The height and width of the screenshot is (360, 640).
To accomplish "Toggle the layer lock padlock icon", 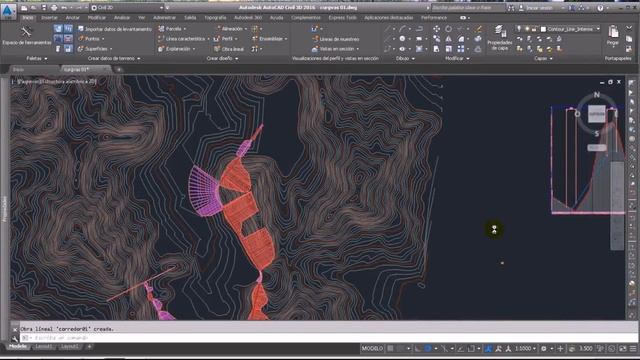I will point(534,29).
